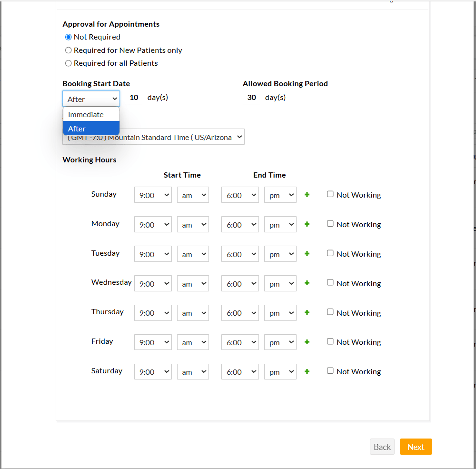Viewport: 476px width, 469px height.
Task: Add Saturday working hours via plus icon
Action: click(x=307, y=372)
